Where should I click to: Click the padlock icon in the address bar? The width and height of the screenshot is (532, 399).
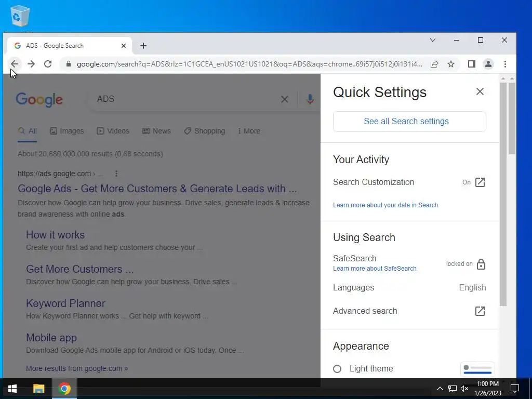pos(69,64)
